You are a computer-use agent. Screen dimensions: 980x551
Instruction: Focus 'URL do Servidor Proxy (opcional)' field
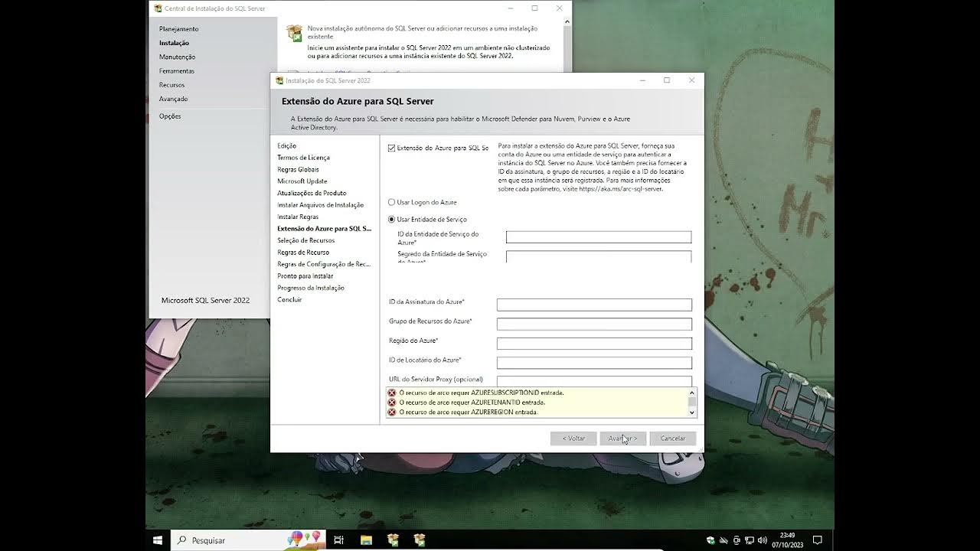[594, 380]
